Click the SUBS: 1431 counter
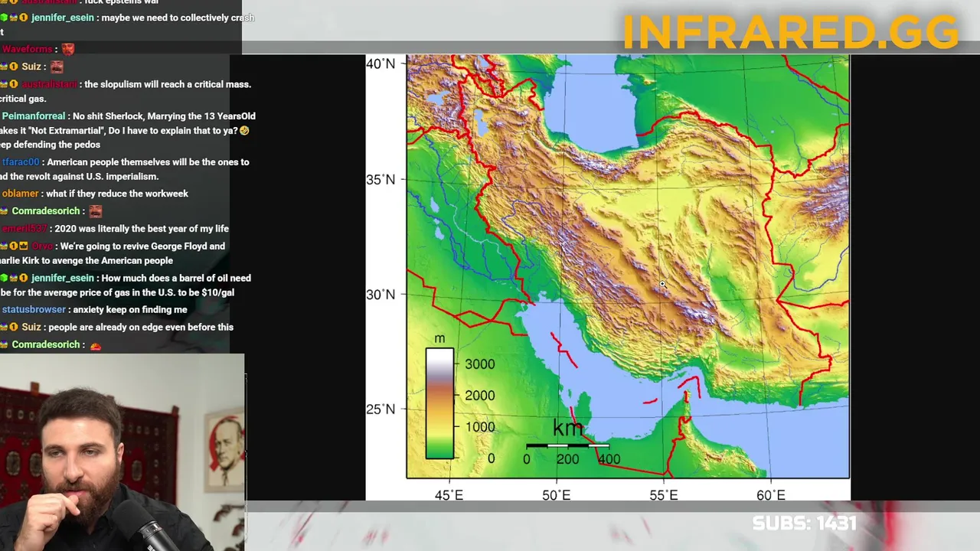Viewport: 980px width, 551px height. click(804, 523)
